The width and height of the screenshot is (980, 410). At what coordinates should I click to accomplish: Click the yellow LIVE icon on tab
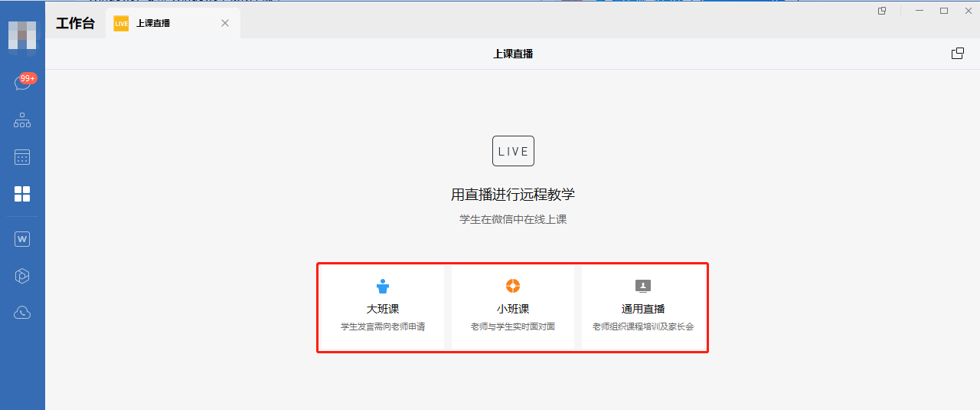pyautogui.click(x=121, y=24)
